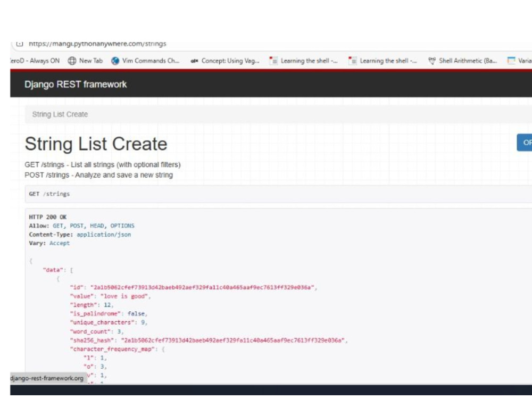The height and width of the screenshot is (399, 532).
Task: Click the "l": 1 frequency entry
Action: click(x=95, y=358)
